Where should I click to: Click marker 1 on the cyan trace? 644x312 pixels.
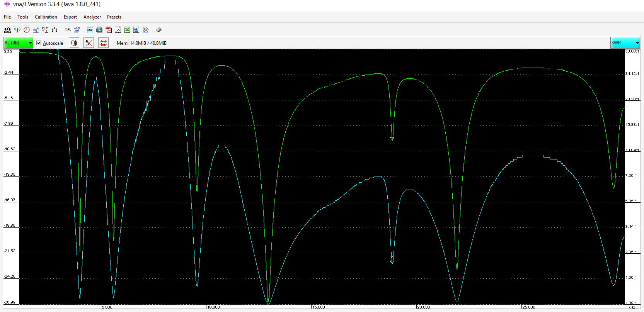point(392,260)
